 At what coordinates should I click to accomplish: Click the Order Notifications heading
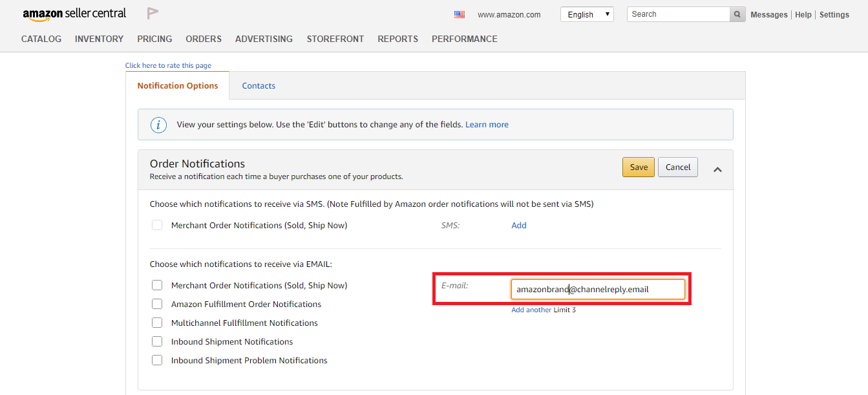point(197,164)
